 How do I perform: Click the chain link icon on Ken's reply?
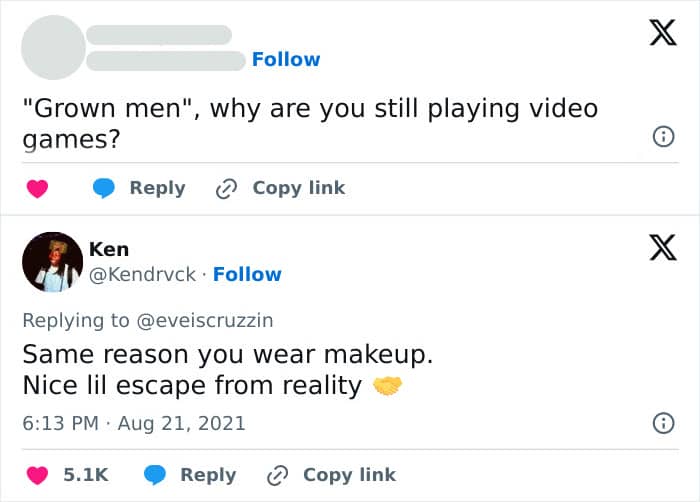coord(278,475)
